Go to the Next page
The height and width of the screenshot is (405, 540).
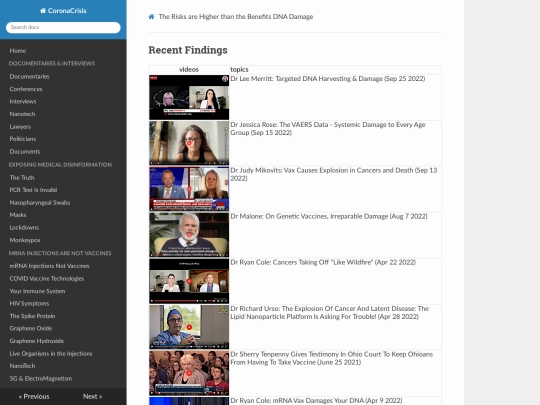coord(92,396)
